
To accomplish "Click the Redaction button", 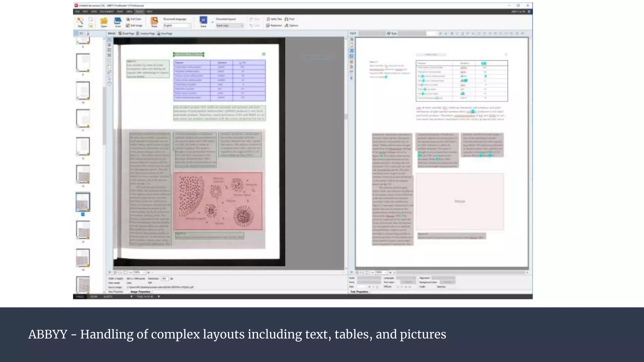I will (274, 25).
